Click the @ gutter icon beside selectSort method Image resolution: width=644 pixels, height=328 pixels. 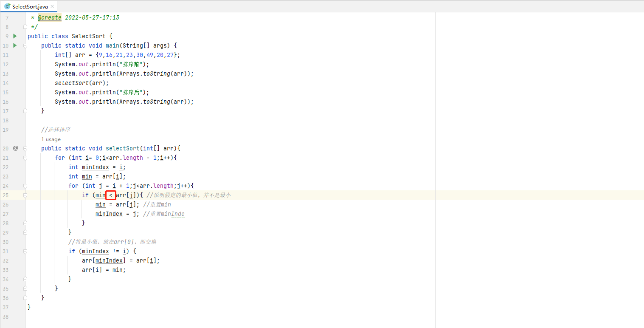tap(16, 148)
